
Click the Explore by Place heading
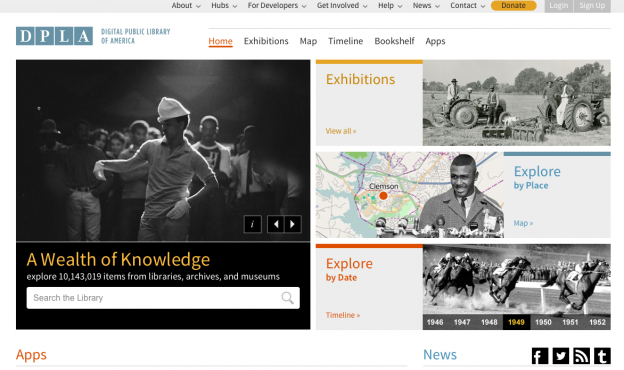(537, 177)
